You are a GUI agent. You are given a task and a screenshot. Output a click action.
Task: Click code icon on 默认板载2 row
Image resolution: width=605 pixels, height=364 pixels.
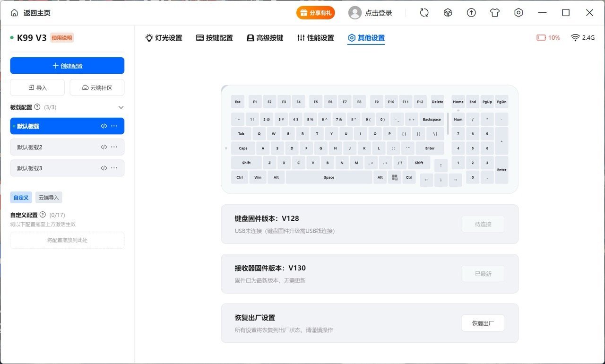point(104,147)
